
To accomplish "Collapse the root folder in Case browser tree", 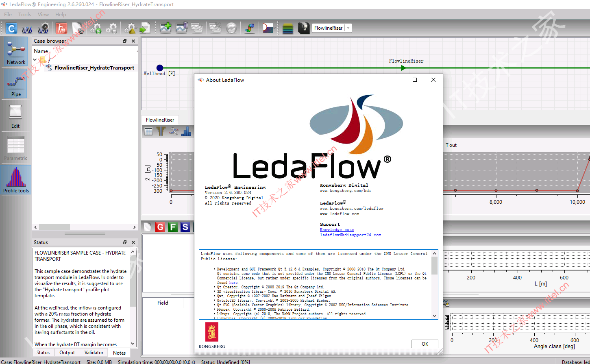I will pyautogui.click(x=35, y=60).
